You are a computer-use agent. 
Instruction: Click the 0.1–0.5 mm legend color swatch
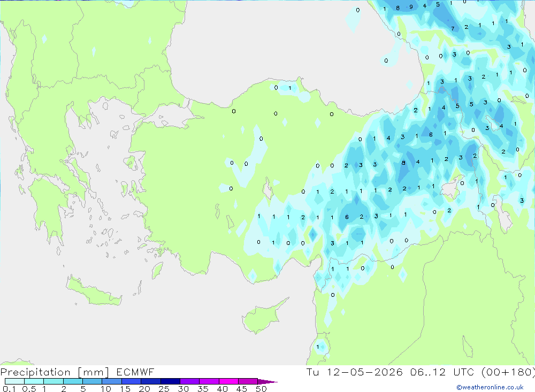click(14, 381)
